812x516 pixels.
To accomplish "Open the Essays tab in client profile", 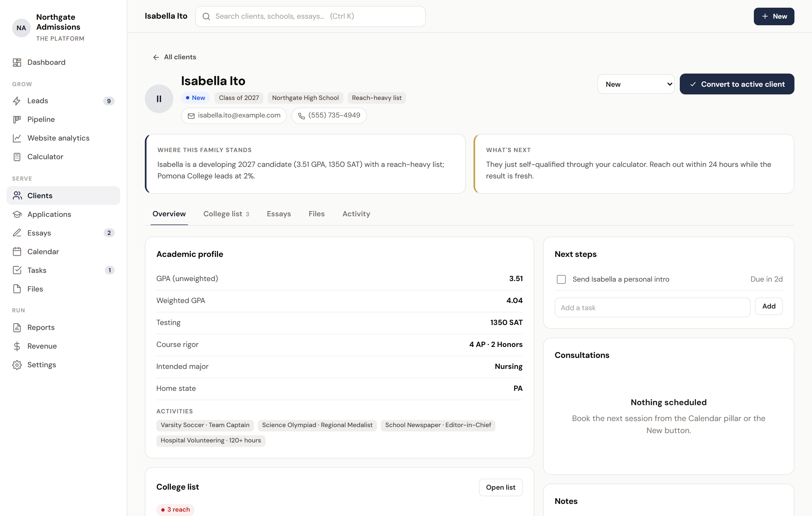I will coord(279,214).
